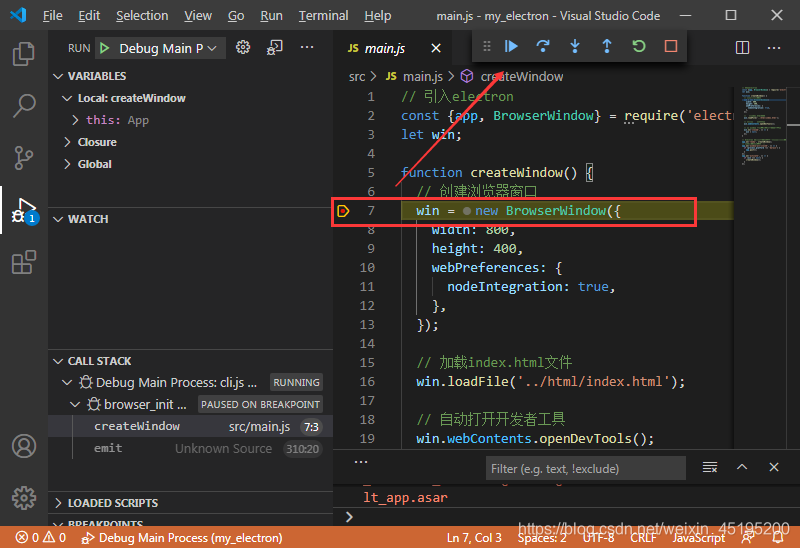Expand the Closure scope
800x548 pixels.
pos(67,142)
